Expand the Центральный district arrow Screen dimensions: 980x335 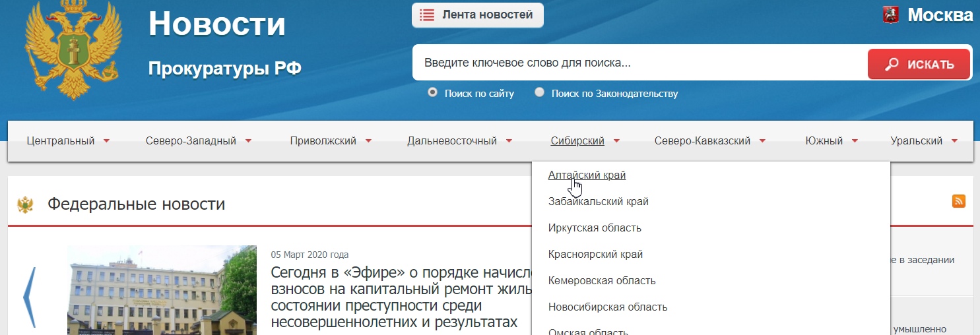tap(106, 140)
